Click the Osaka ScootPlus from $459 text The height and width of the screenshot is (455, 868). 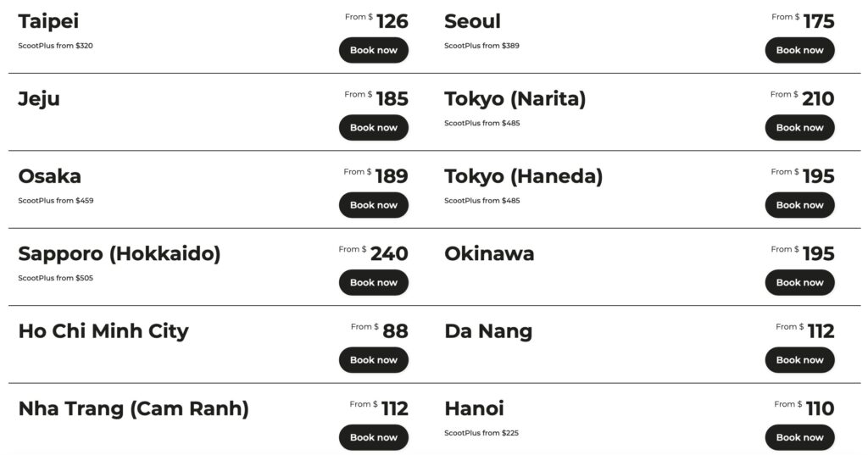click(56, 201)
